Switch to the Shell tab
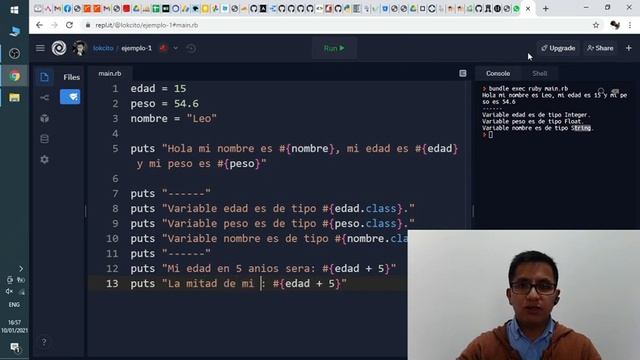 pyautogui.click(x=539, y=73)
